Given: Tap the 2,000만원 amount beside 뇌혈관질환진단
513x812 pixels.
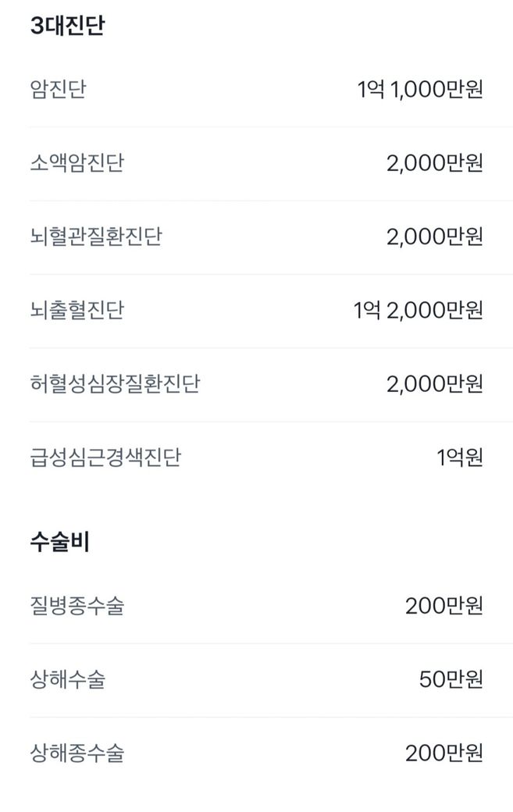Looking at the screenshot, I should click(x=434, y=237).
